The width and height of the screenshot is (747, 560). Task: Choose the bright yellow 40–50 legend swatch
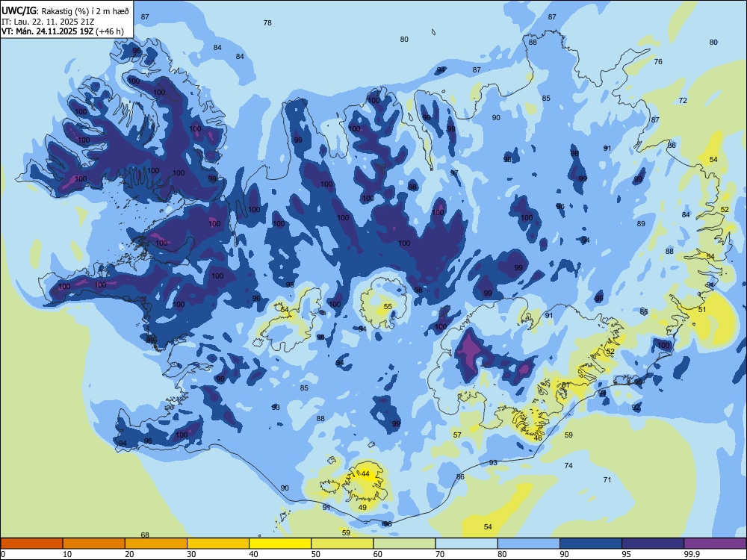coord(280,544)
